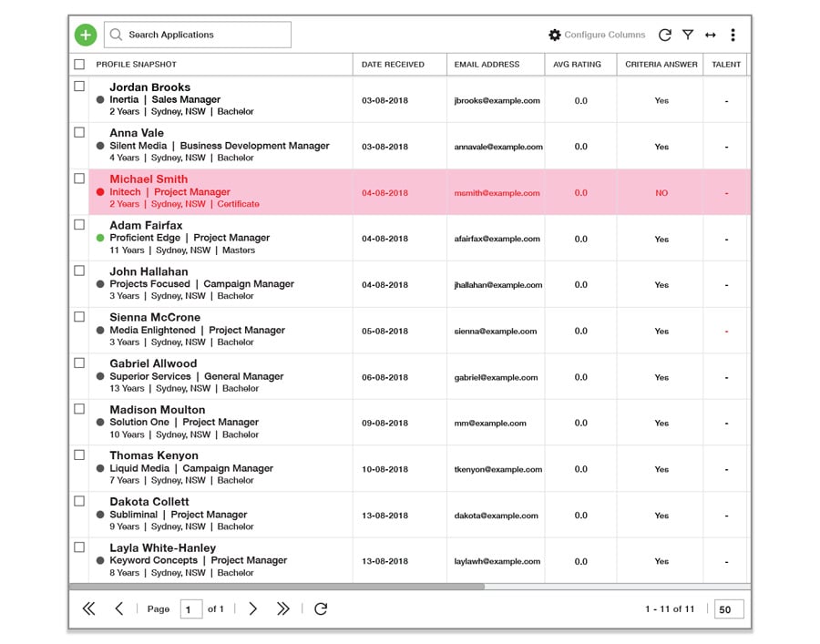The image size is (820, 644).
Task: Refresh the list using the toolbar reload icon
Action: click(x=665, y=35)
